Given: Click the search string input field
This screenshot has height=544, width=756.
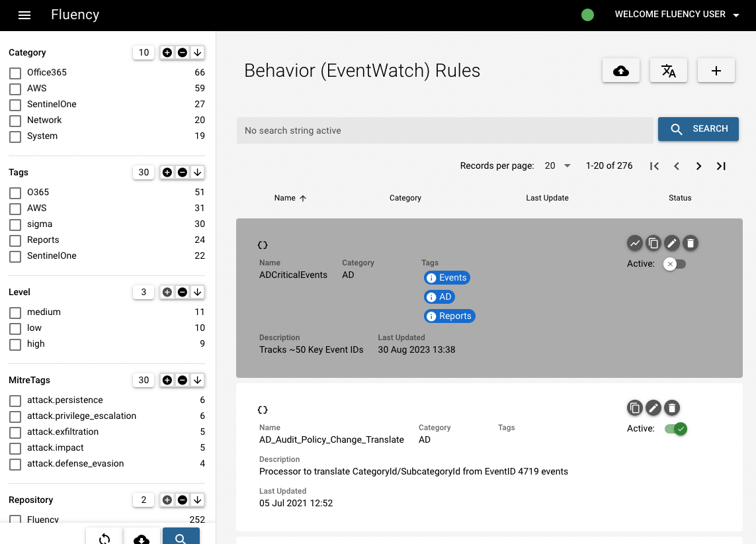Looking at the screenshot, I should pyautogui.click(x=444, y=130).
